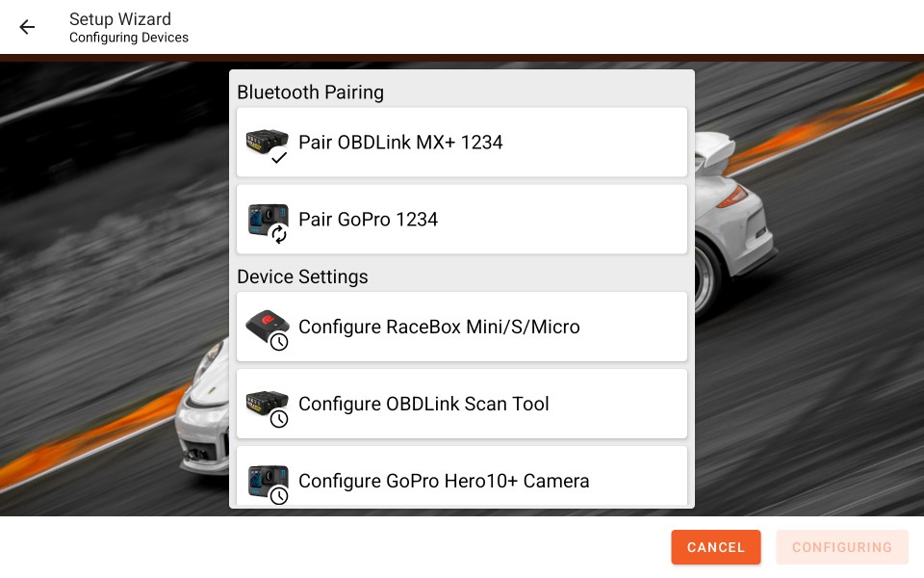The width and height of the screenshot is (924, 578).
Task: Click the GoPro Hero10+ camera icon
Action: coord(269,485)
